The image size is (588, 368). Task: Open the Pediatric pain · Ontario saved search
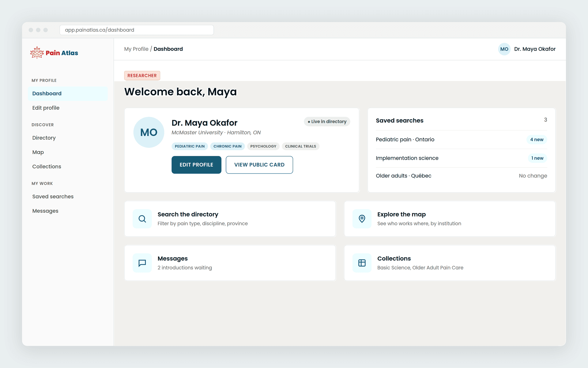[x=462, y=140]
